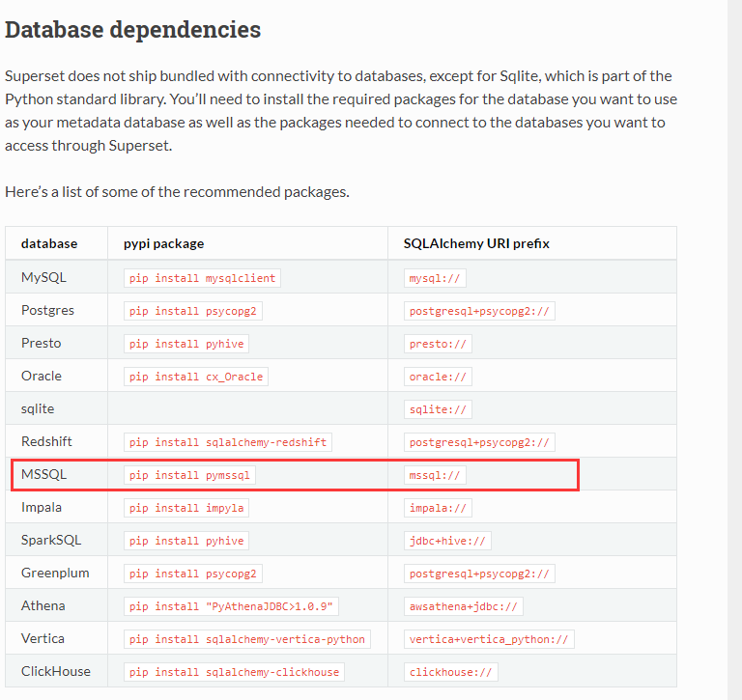
Task: Select the ClickHouse database cell
Action: (56, 671)
